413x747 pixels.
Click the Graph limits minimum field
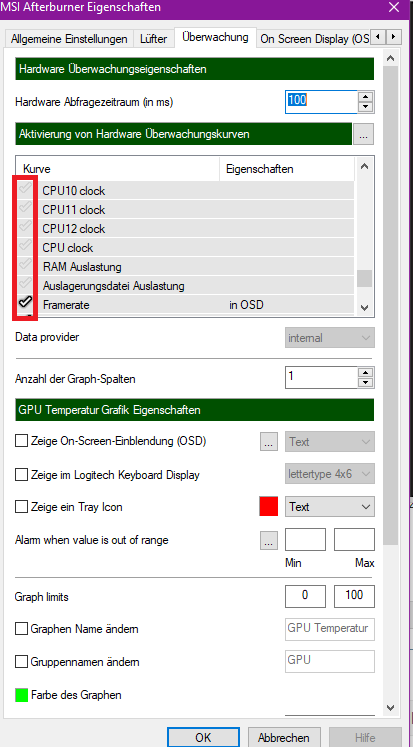[305, 596]
